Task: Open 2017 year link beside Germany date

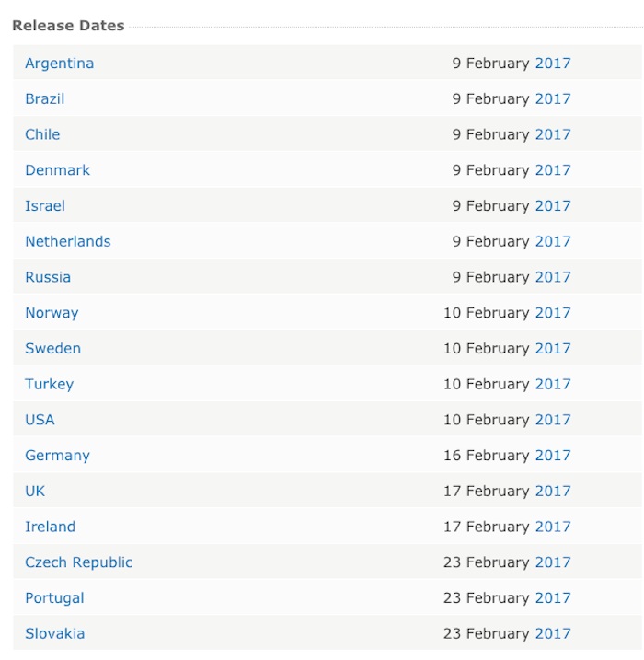Action: [x=552, y=456]
